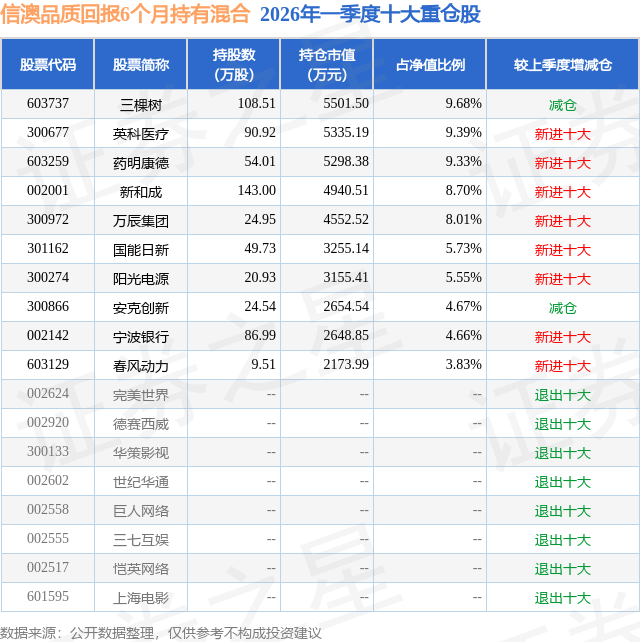Click stock name 完美世界
The image size is (640, 642).
coord(141,396)
